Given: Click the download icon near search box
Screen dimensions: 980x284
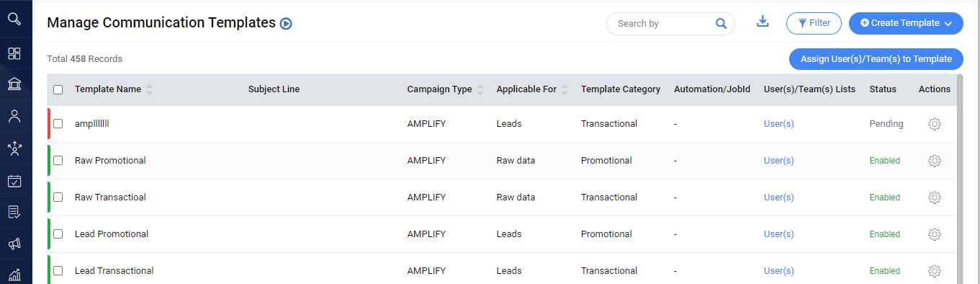Looking at the screenshot, I should click(763, 22).
